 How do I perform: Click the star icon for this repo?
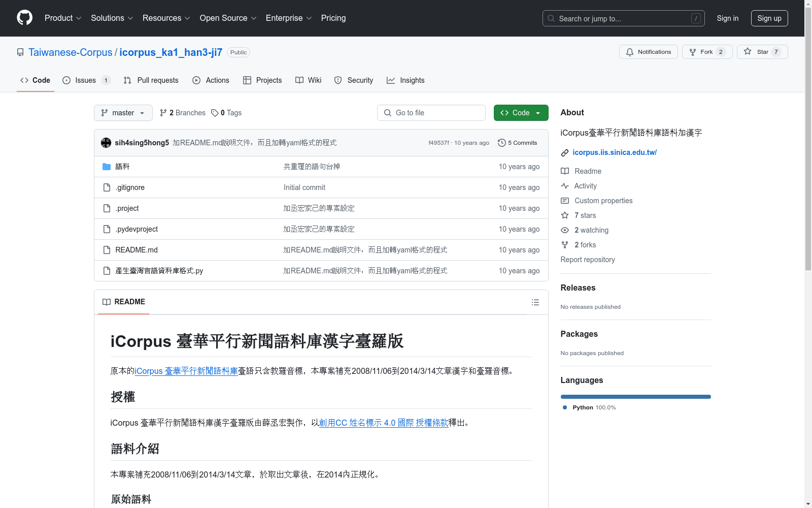[x=748, y=51]
